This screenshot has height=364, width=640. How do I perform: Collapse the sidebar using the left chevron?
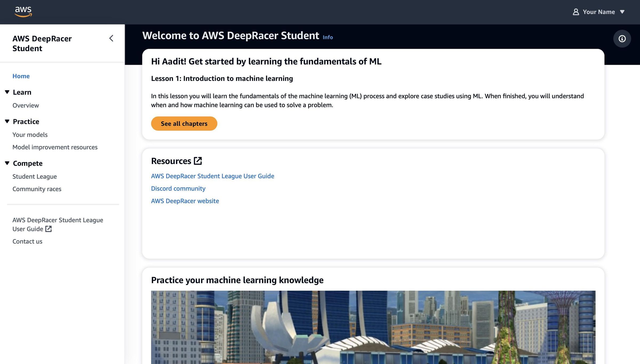(111, 38)
